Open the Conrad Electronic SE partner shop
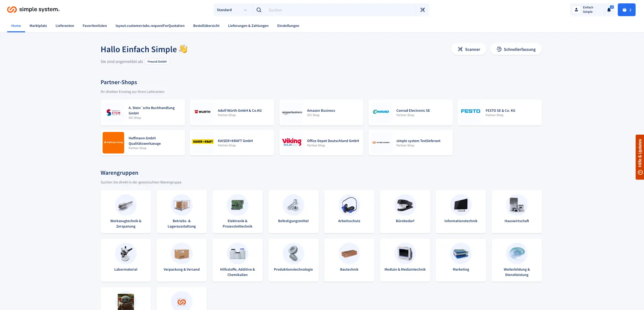The width and height of the screenshot is (644, 310). point(410,112)
